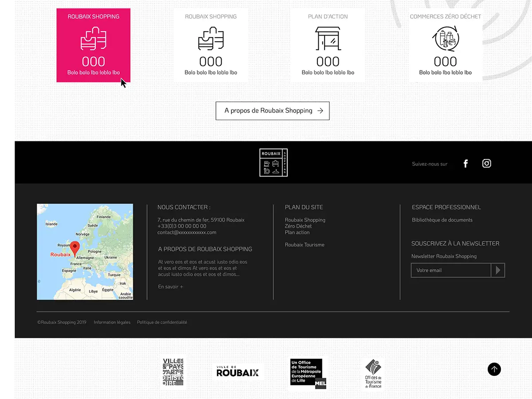Click the storefront icon under Plan d'action
This screenshot has width=532, height=399.
(x=328, y=39)
